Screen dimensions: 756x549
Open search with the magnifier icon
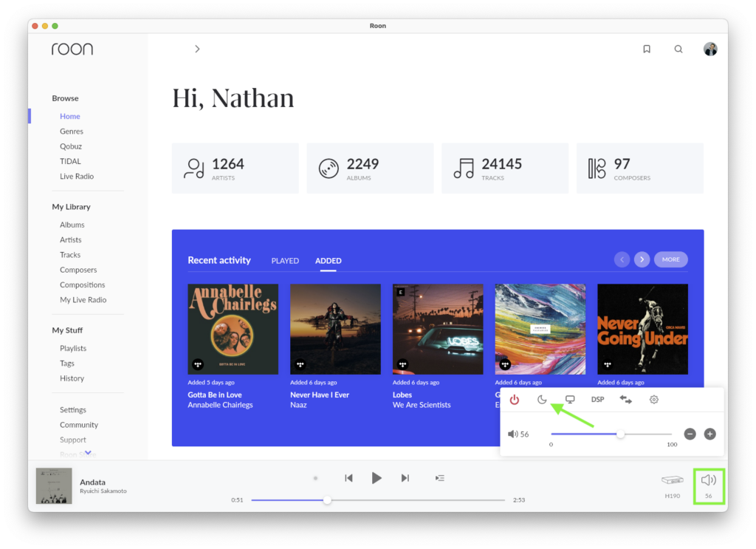tap(678, 49)
